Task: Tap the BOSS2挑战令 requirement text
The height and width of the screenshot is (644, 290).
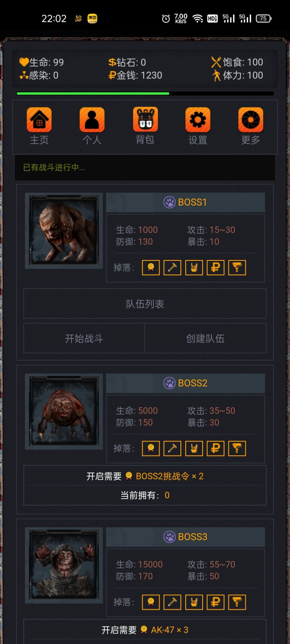Action: [x=162, y=476]
